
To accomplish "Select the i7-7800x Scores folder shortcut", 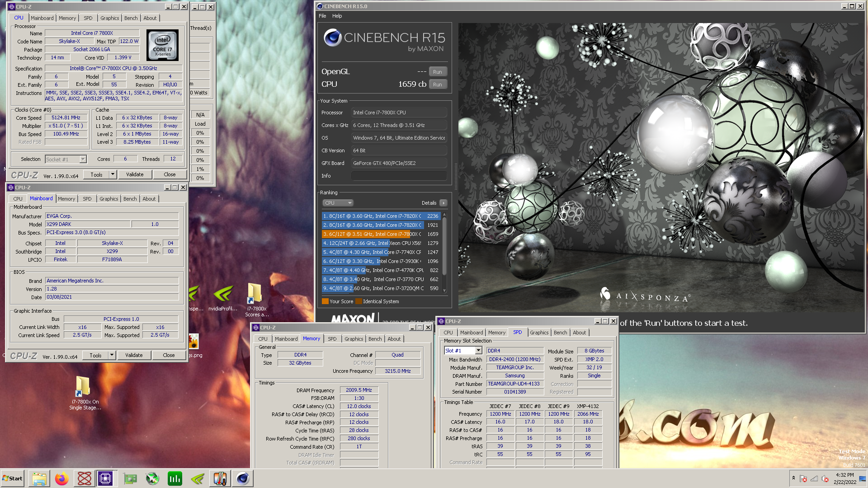I will 256,300.
